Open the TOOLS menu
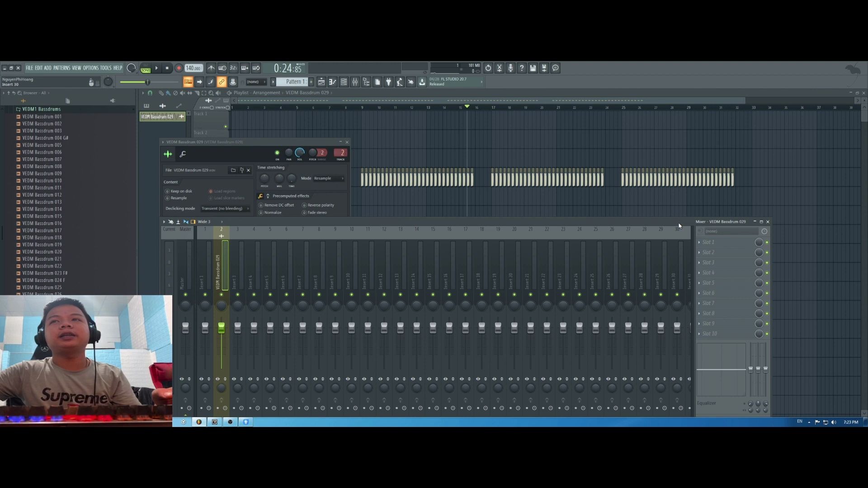Viewport: 868px width, 488px height. pyautogui.click(x=105, y=68)
